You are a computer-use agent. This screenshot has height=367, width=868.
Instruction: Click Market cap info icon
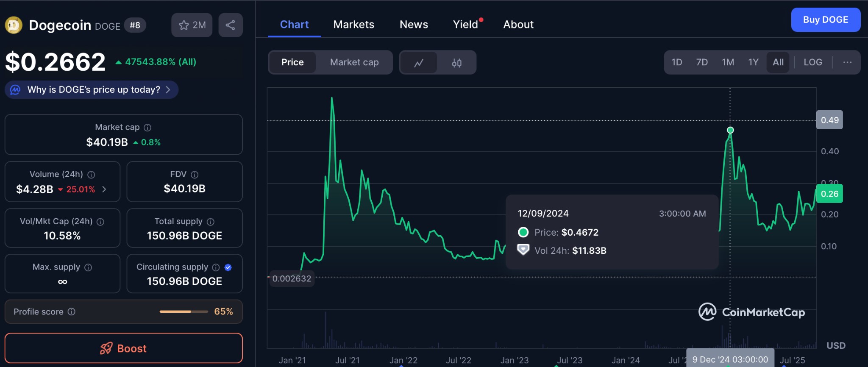(x=147, y=128)
